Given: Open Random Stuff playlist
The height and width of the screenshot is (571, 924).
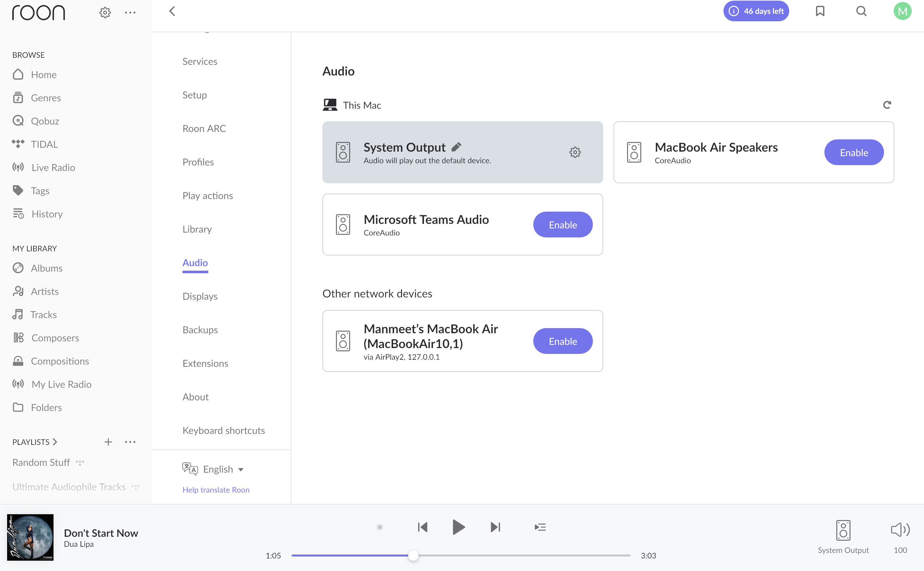Looking at the screenshot, I should point(41,463).
